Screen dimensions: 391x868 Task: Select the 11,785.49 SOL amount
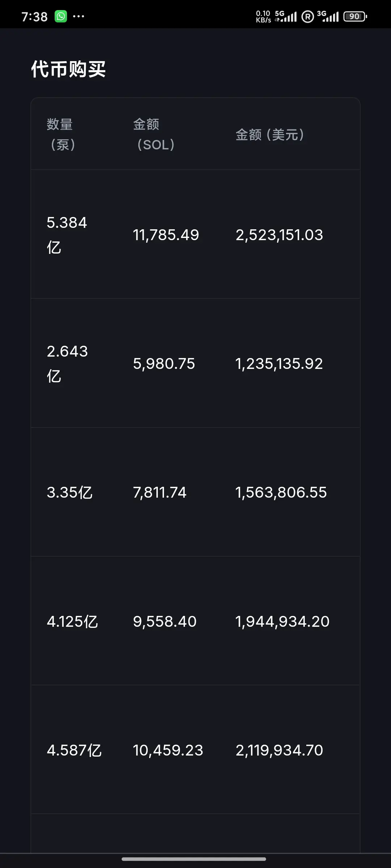click(x=166, y=235)
